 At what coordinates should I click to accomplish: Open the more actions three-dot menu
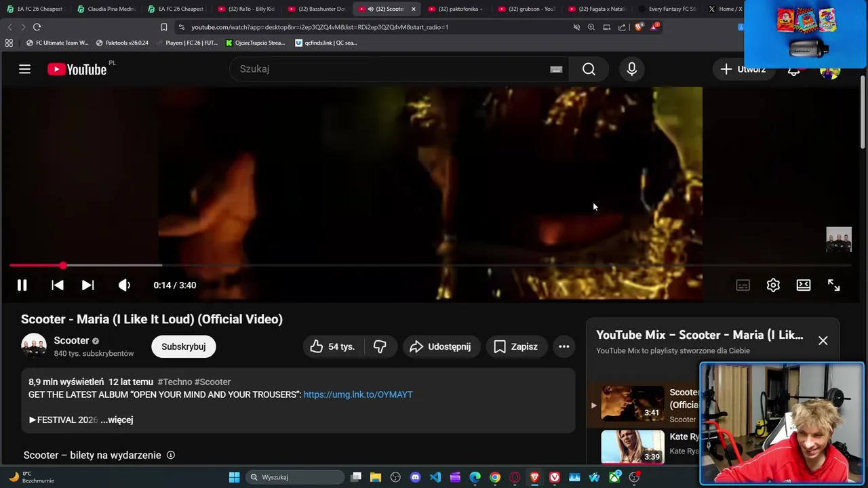pos(564,346)
